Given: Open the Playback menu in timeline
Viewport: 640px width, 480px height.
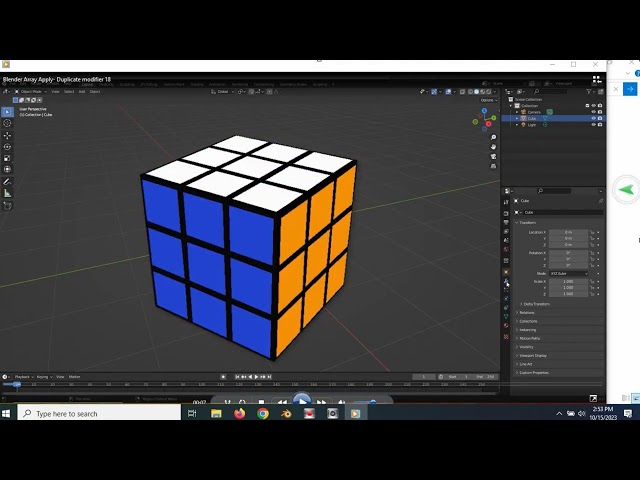Looking at the screenshot, I should pos(24,377).
